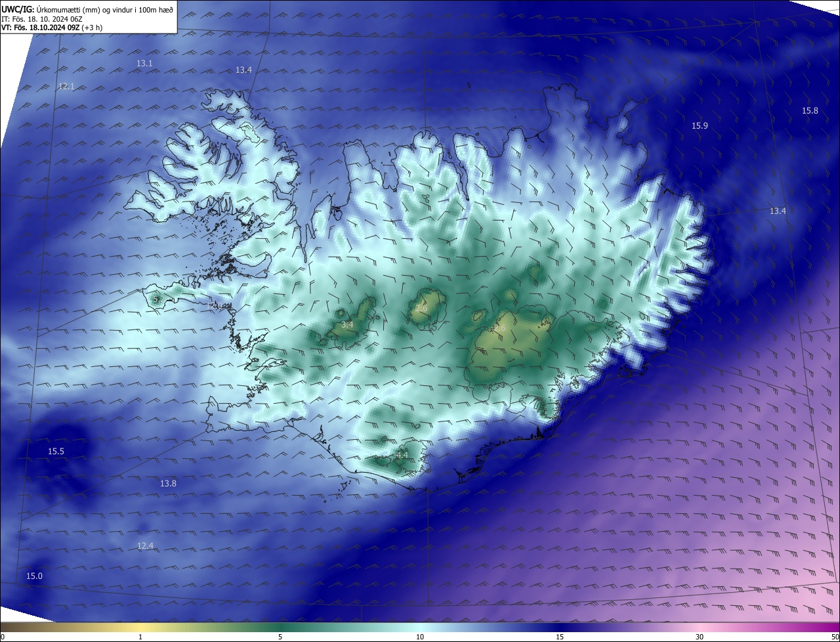This screenshot has width=840, height=642.
Task: Click the map title 'Úrkomumætti (mm) og vindur í 100m hæð'
Action: point(105,9)
